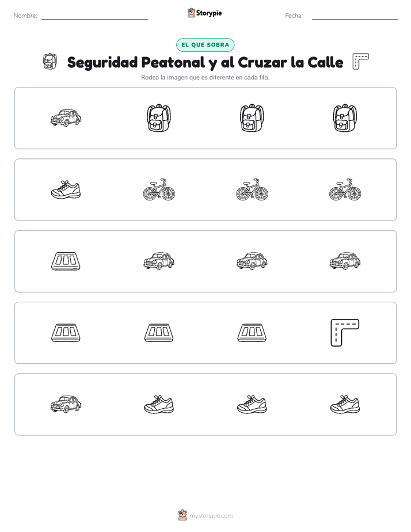Click the Seguridad Peatonal title heading
This screenshot has width=411, height=532.
205,62
